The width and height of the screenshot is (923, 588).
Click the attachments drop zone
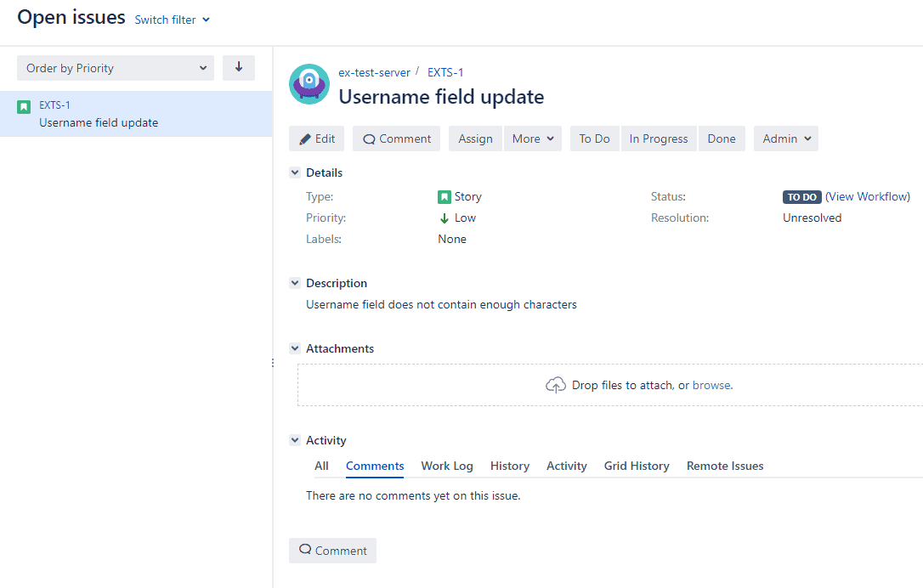click(610, 385)
